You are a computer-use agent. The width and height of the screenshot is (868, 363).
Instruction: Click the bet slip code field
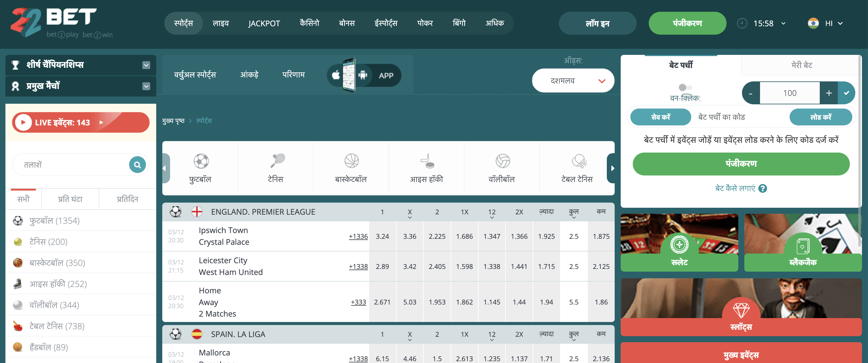coord(740,117)
